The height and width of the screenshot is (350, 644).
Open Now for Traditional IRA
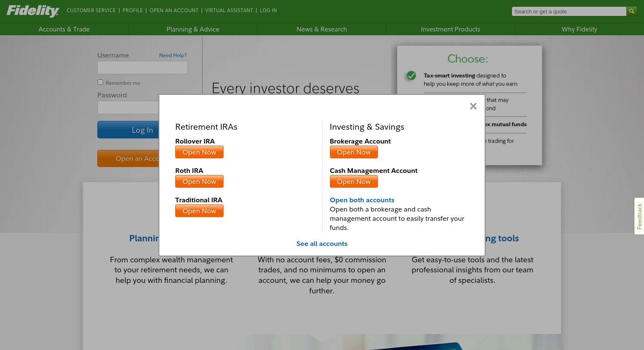coord(199,211)
